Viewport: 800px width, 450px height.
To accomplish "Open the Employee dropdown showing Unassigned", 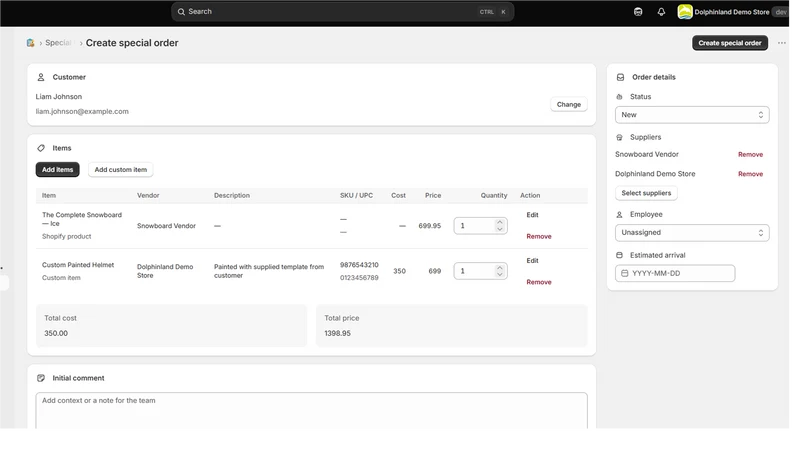I will point(692,233).
